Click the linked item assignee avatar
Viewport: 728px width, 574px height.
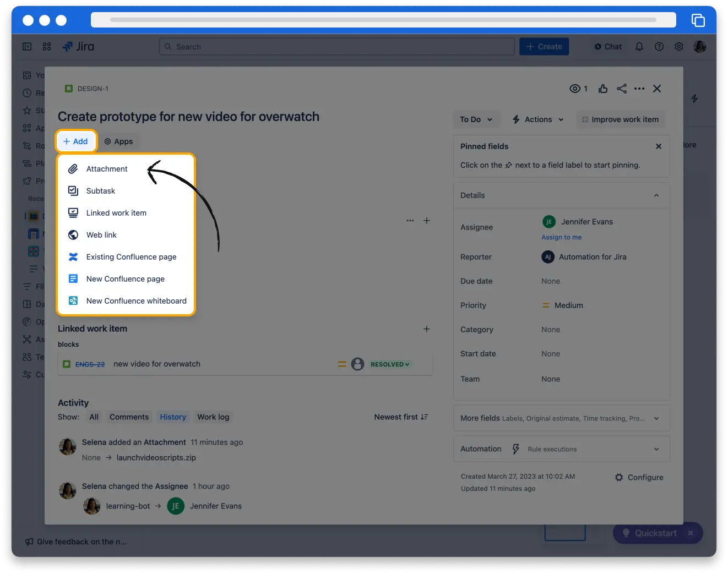[357, 364]
